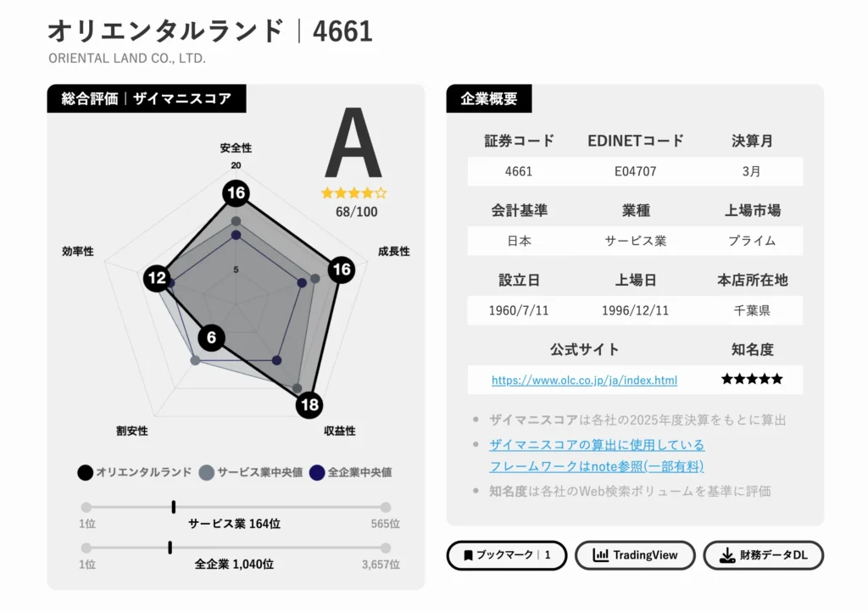Click the black 知名度 five-star rating
Image resolution: width=868 pixels, height=612 pixels.
tap(752, 379)
